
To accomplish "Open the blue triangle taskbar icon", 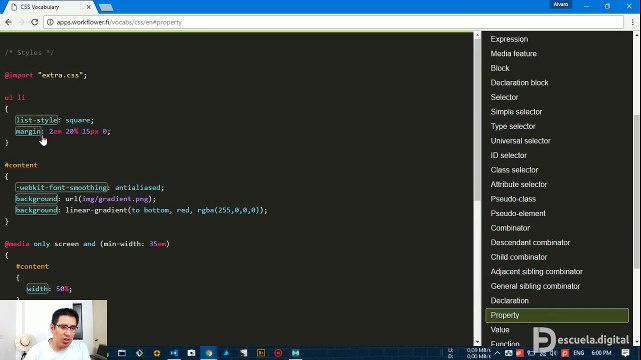I will pyautogui.click(x=226, y=353).
